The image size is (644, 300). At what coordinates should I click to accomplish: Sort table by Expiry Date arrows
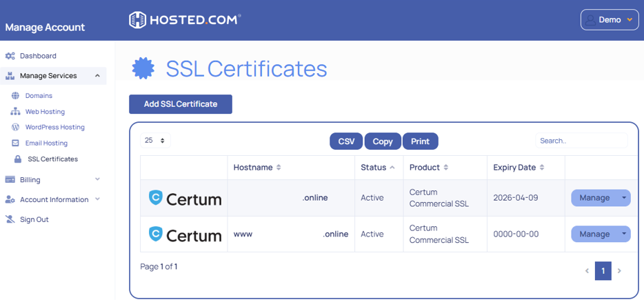(542, 168)
